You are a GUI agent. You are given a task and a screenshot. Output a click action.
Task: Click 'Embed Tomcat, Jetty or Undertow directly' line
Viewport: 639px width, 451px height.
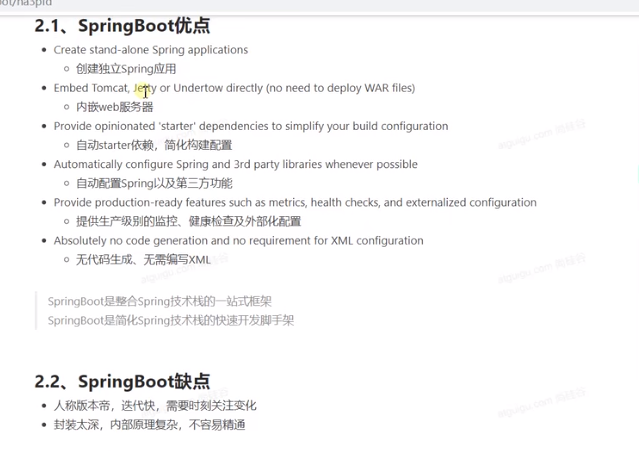234,88
